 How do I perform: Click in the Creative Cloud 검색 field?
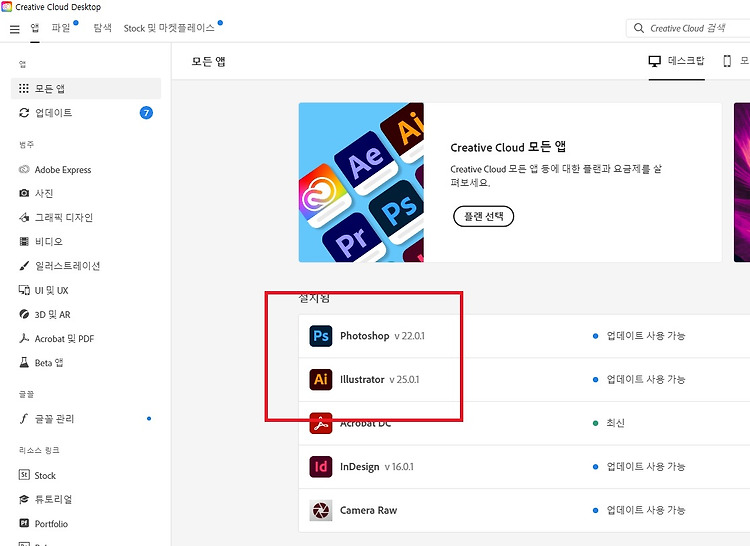[x=688, y=28]
